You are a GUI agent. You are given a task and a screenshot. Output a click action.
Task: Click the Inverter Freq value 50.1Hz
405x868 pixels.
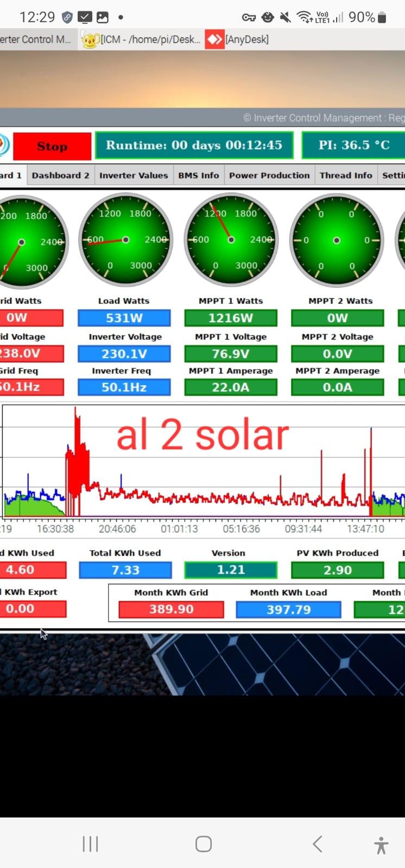[x=124, y=387]
